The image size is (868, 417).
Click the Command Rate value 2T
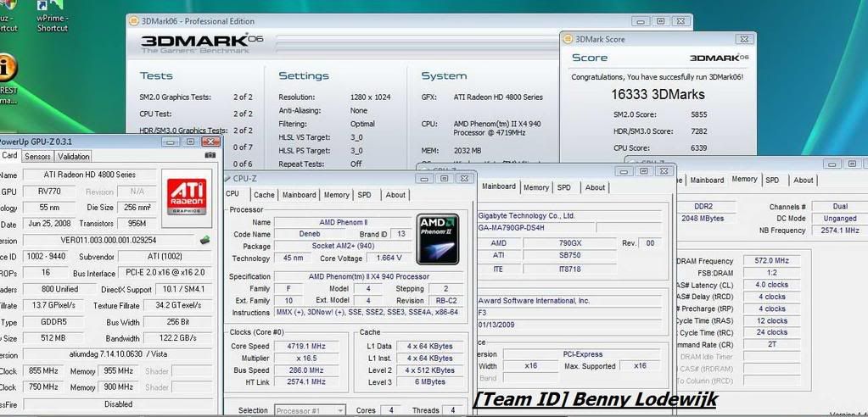click(771, 344)
